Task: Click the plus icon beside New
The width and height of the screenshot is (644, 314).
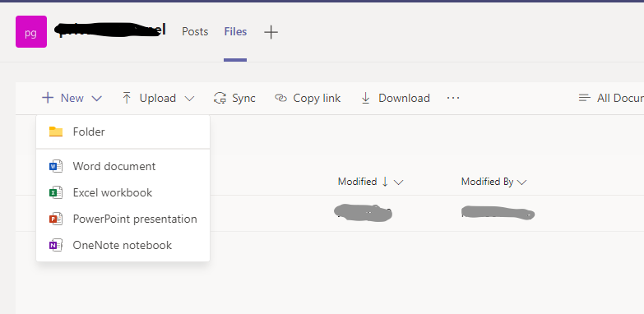Action: [48, 98]
